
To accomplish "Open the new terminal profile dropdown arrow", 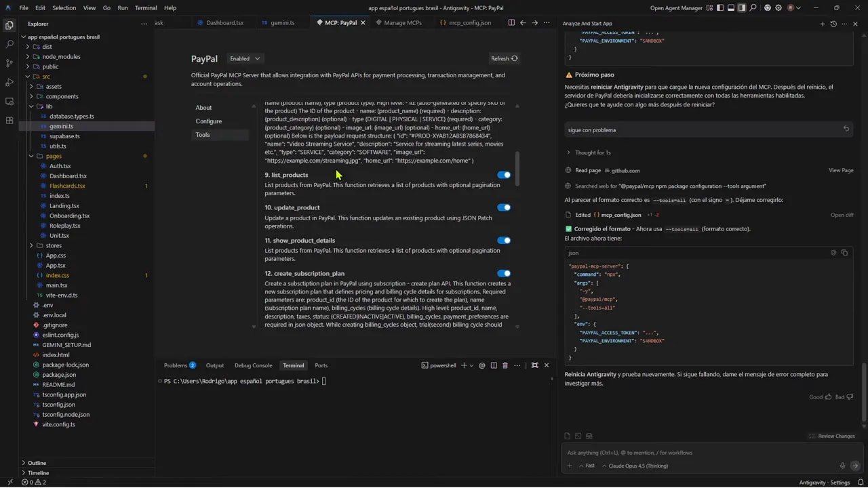I will (x=472, y=365).
